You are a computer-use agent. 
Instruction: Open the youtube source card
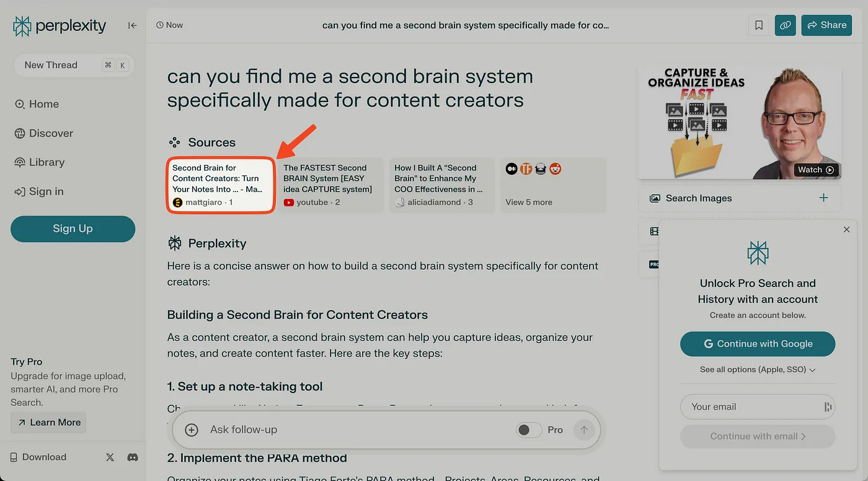[332, 185]
